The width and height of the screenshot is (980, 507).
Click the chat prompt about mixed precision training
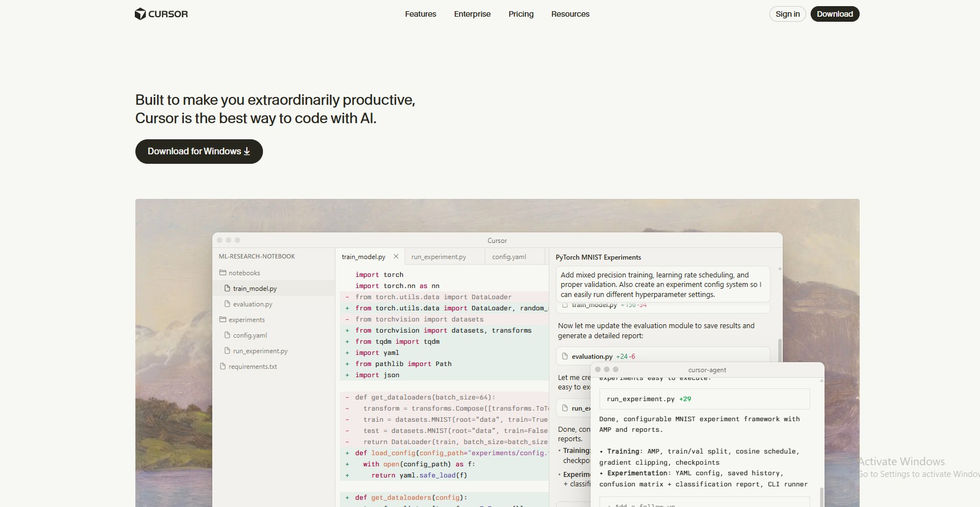point(662,284)
